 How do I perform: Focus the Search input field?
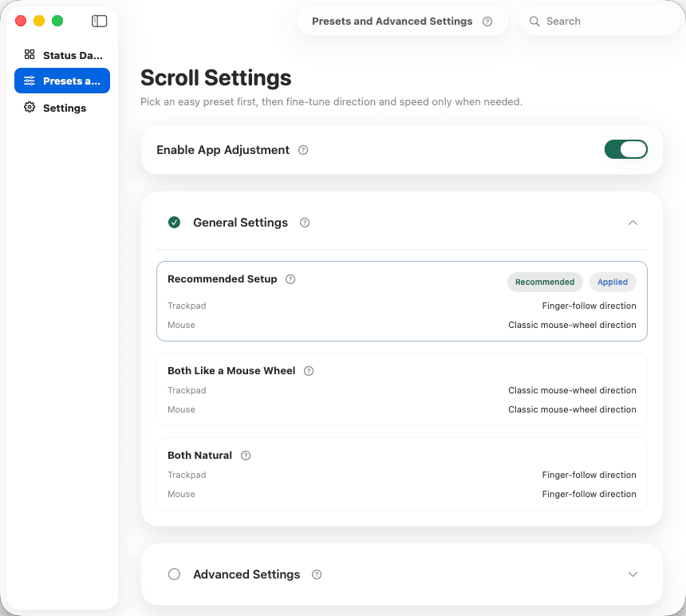[x=600, y=21]
